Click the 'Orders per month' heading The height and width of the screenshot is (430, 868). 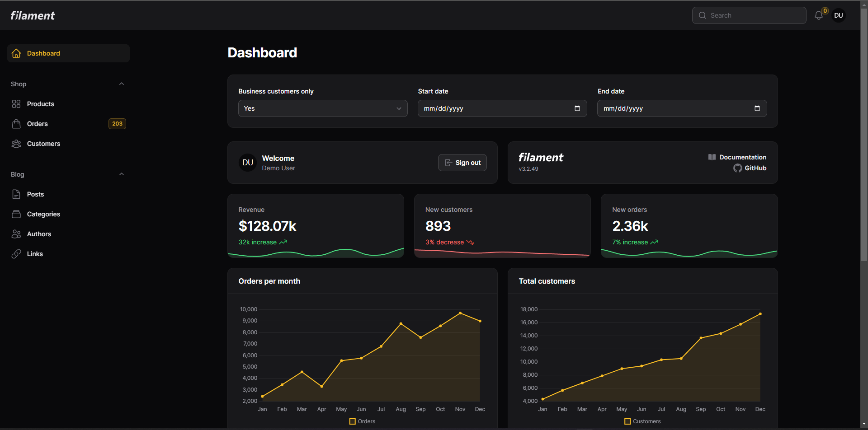(269, 281)
